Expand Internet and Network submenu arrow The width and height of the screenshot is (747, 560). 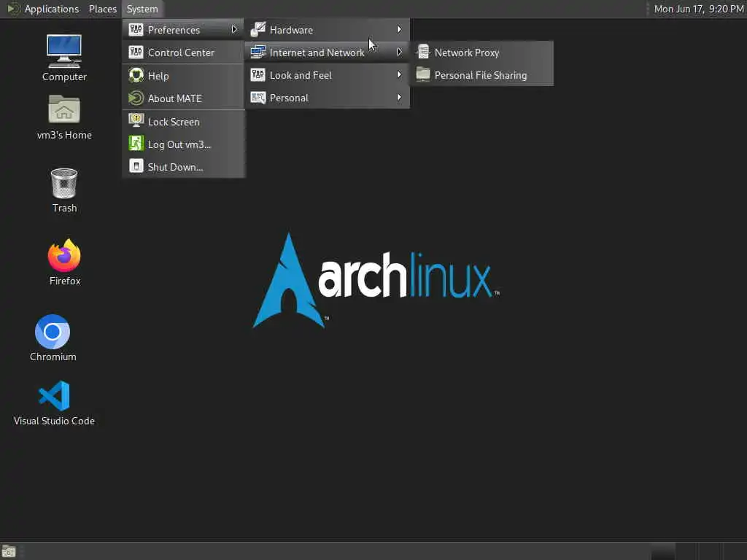point(399,52)
